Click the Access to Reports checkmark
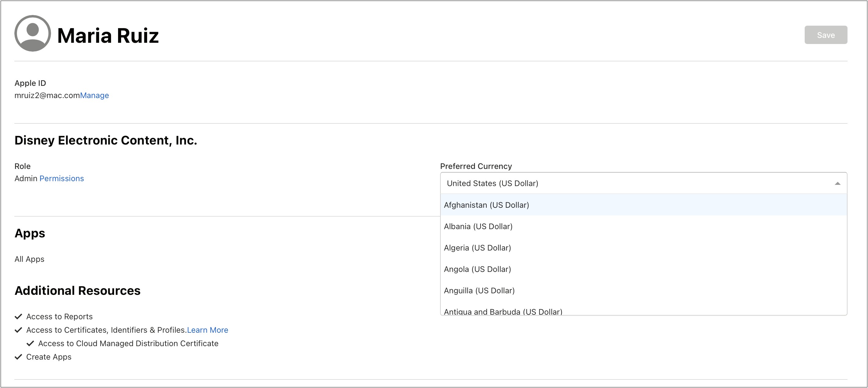 click(x=19, y=317)
